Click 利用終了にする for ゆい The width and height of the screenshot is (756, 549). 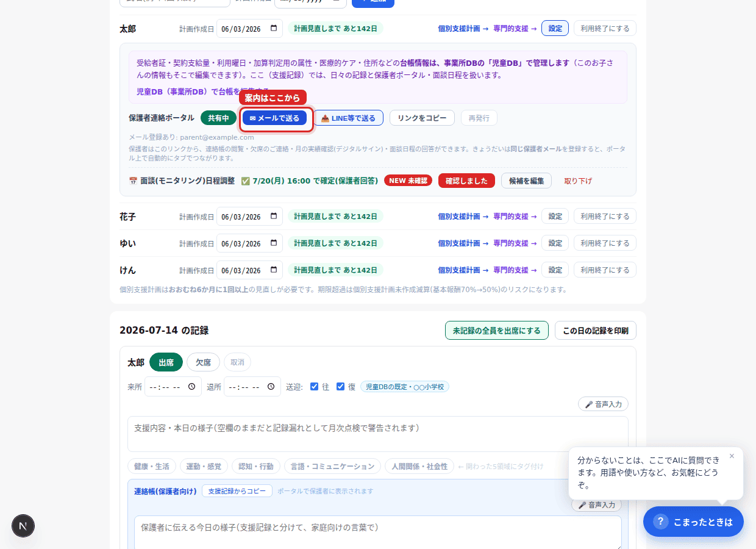coord(605,243)
